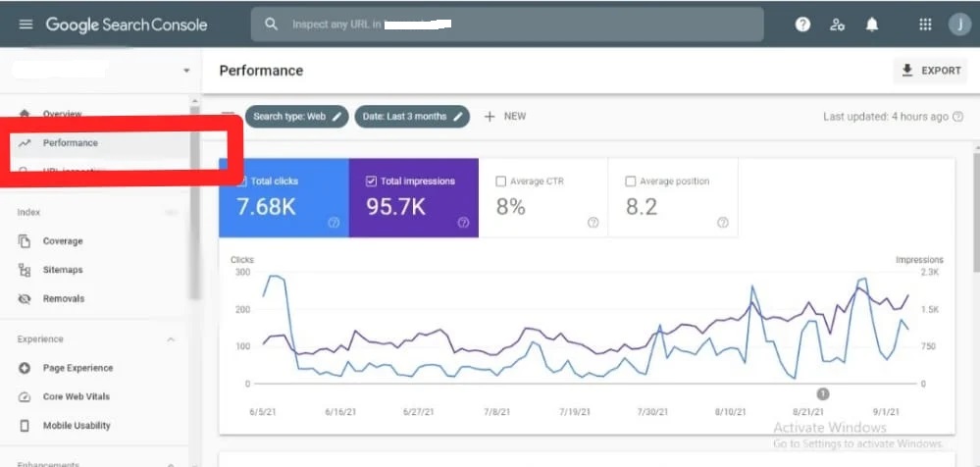Image resolution: width=980 pixels, height=467 pixels.
Task: Open the notifications bell
Action: pyautogui.click(x=871, y=25)
